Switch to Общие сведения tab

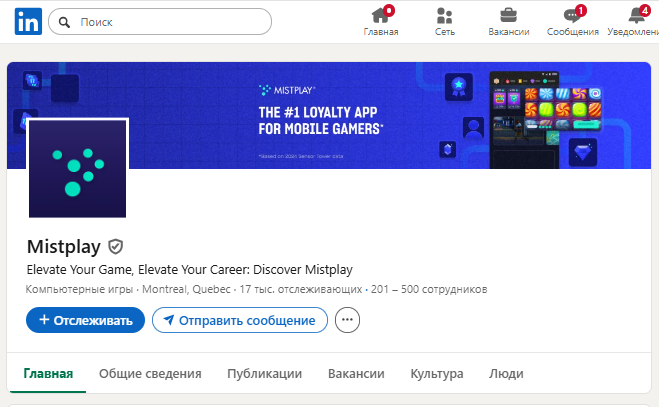coord(150,373)
